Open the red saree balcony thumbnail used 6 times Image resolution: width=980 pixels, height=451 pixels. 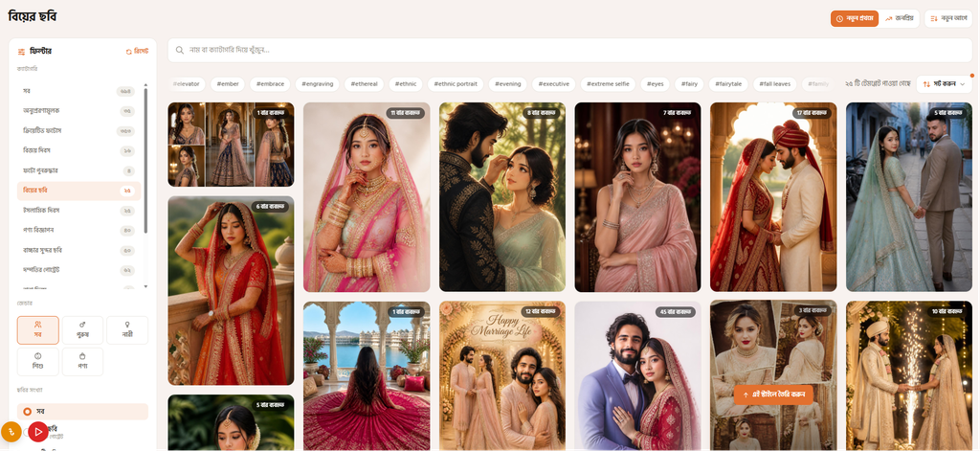click(x=231, y=291)
